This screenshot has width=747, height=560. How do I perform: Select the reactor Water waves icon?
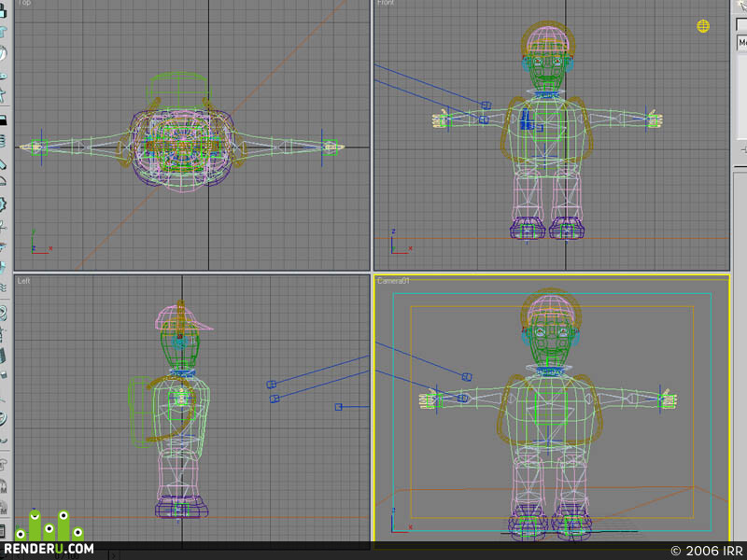click(x=3, y=287)
